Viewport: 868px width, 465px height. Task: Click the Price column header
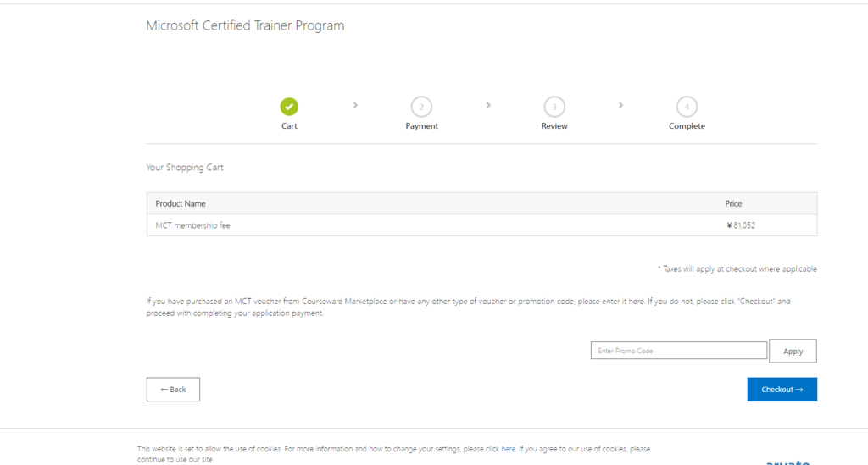point(733,203)
